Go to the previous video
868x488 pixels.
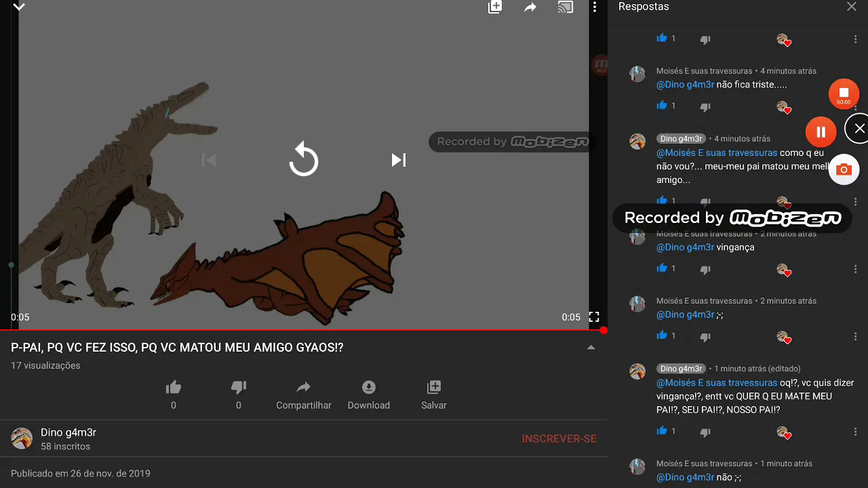(209, 160)
